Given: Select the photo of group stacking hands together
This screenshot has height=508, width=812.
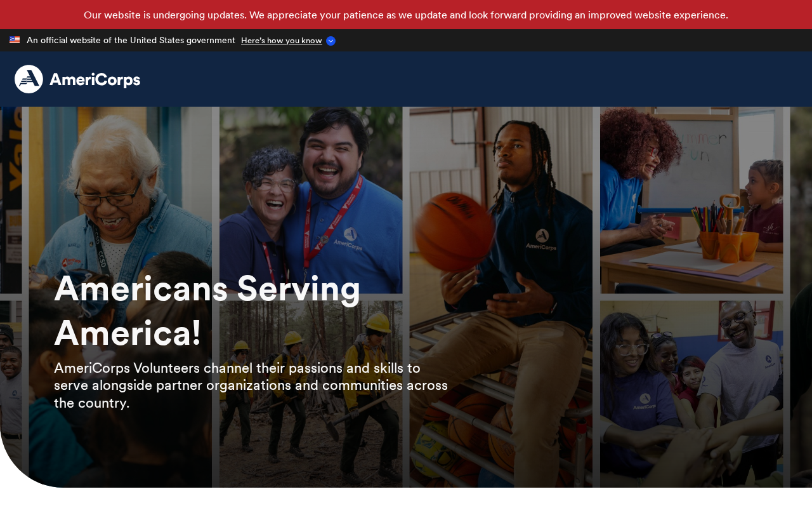Looking at the screenshot, I should [x=691, y=394].
